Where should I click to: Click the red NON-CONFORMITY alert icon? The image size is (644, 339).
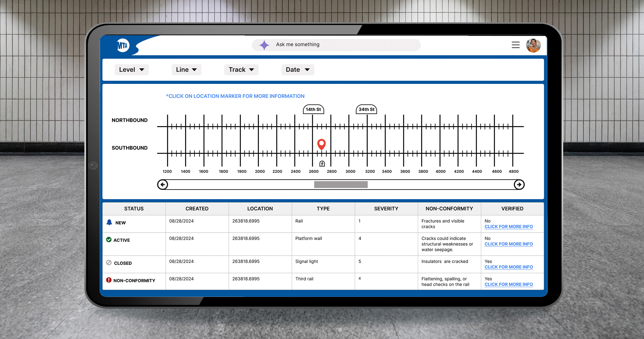click(109, 280)
